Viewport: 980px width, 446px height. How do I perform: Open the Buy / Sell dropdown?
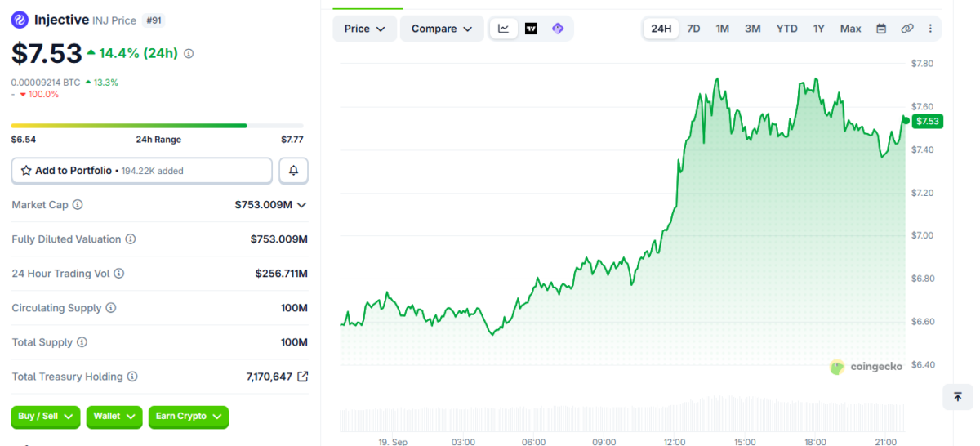(x=46, y=417)
